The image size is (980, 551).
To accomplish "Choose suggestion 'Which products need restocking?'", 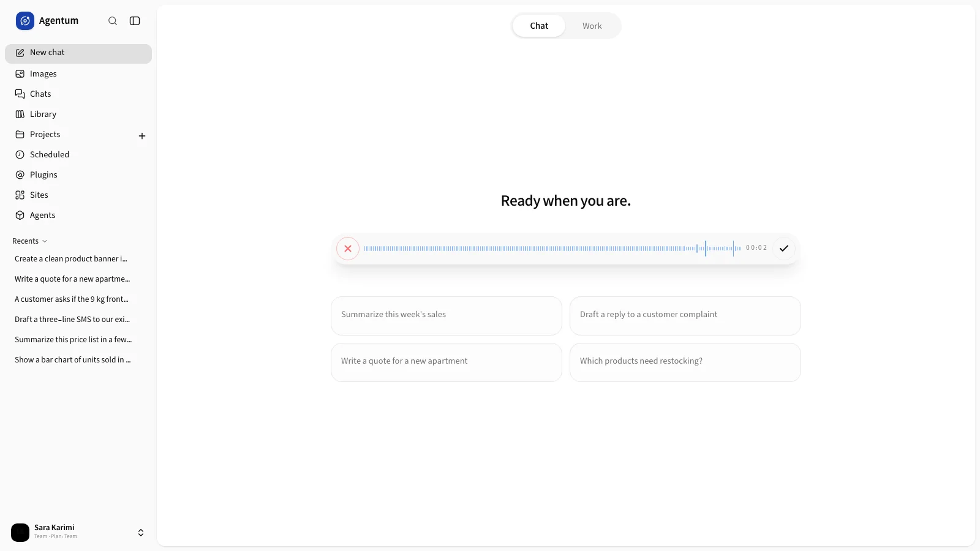I will [685, 362].
